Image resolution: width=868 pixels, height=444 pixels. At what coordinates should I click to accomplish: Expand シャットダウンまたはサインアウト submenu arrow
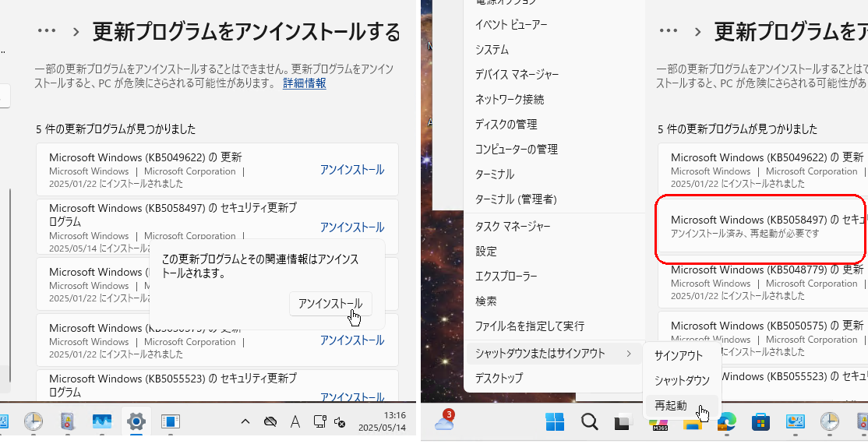(x=629, y=353)
